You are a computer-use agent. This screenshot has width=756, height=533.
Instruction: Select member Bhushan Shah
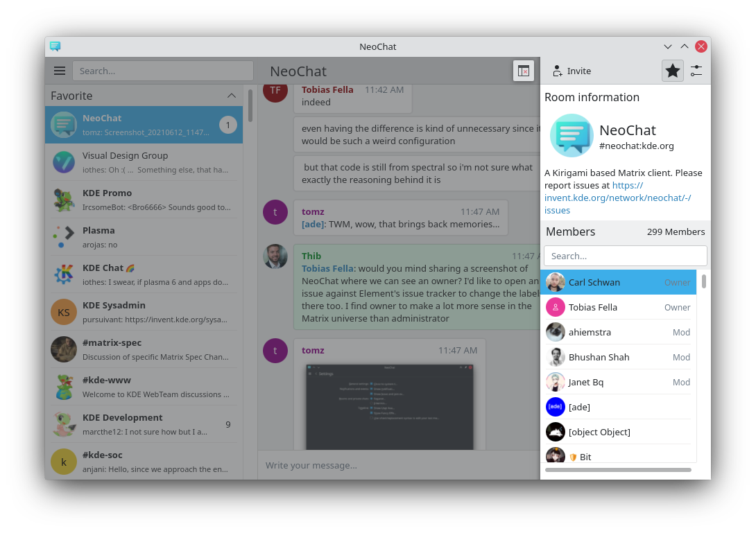click(x=618, y=357)
